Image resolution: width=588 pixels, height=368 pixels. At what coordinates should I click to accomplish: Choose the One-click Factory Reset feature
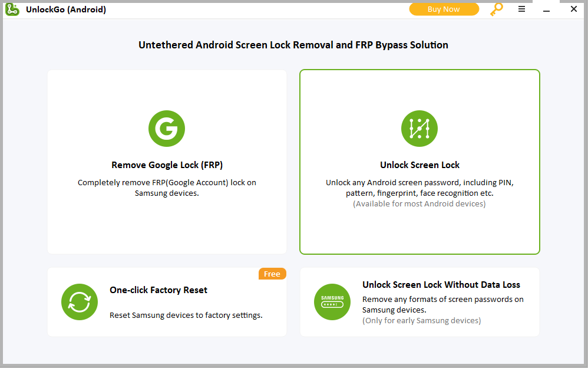pos(167,302)
